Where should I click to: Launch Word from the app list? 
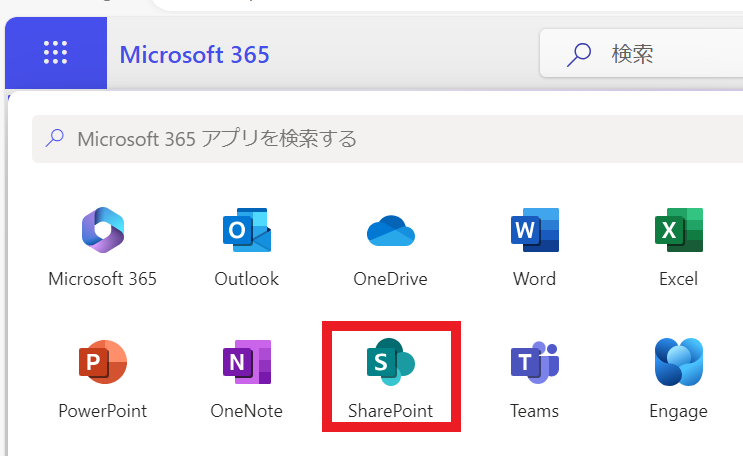point(535,230)
